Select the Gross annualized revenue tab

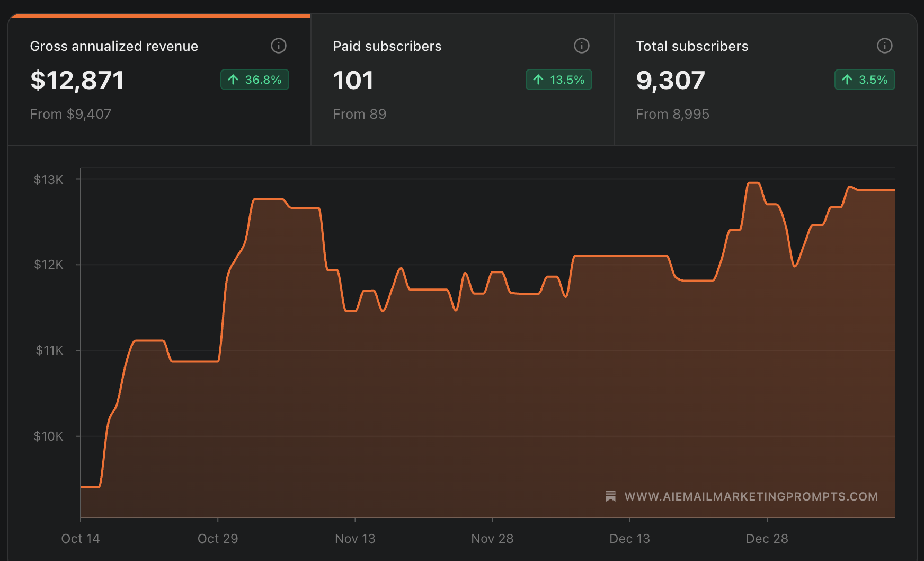tap(159, 80)
